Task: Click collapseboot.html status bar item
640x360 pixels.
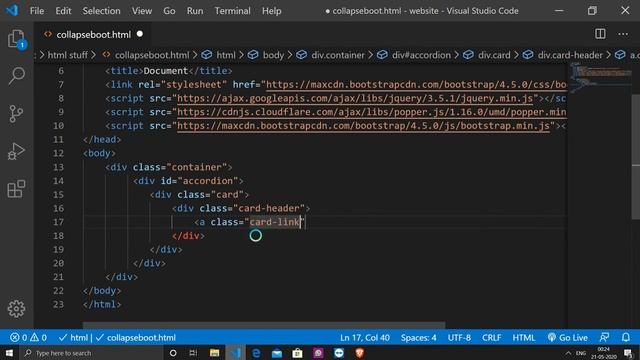Action: (136, 338)
